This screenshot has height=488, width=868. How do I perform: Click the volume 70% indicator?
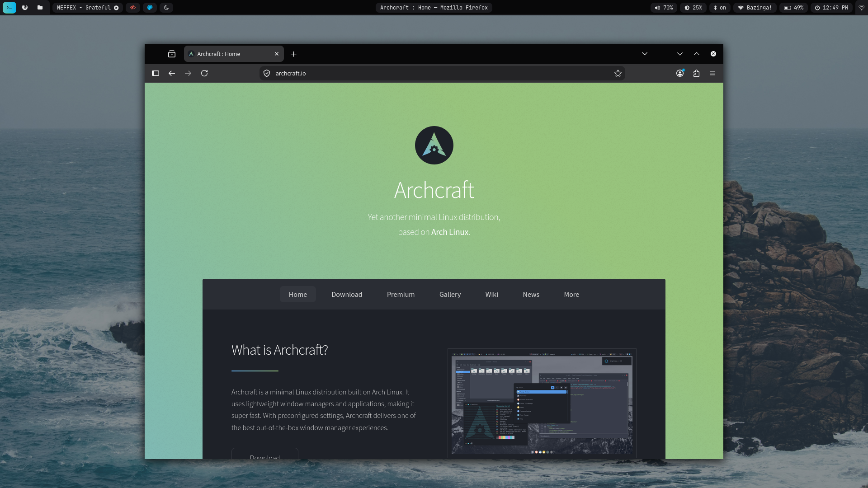pos(664,8)
